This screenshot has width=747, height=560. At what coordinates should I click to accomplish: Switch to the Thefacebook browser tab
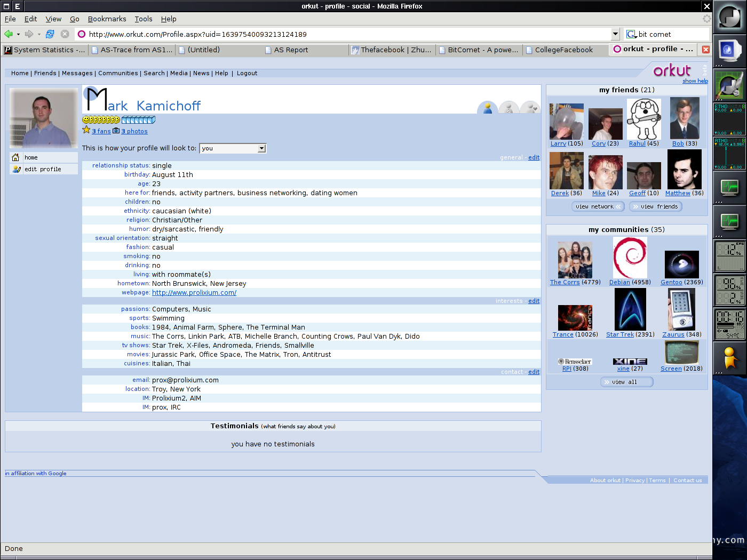coord(392,50)
